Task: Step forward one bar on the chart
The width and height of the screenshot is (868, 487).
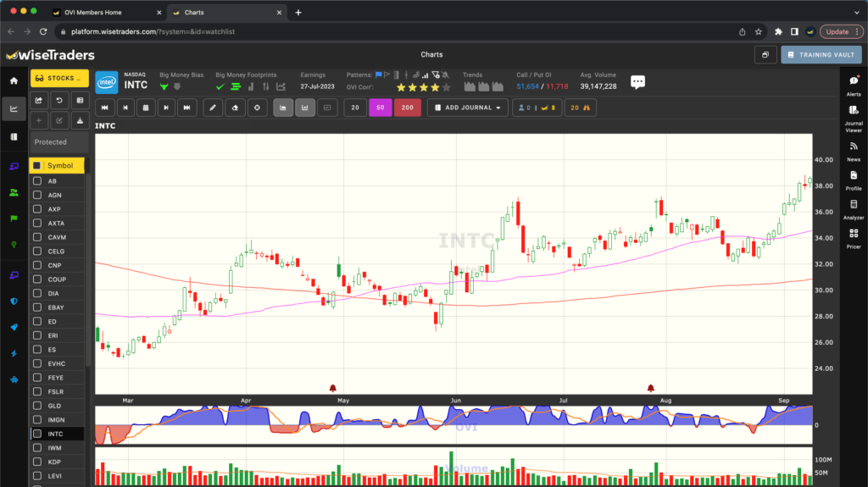Action: [x=166, y=108]
